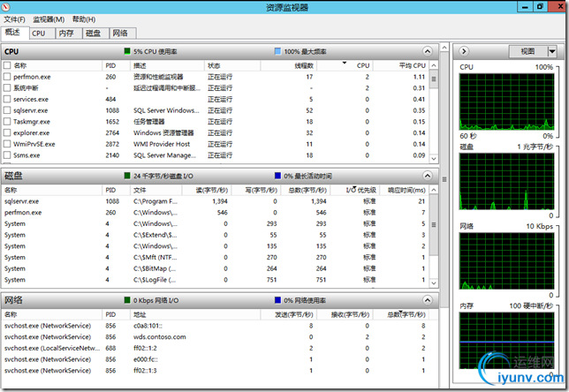Open the 帮助(H) menu
The height and width of the screenshot is (392, 569).
[x=84, y=19]
